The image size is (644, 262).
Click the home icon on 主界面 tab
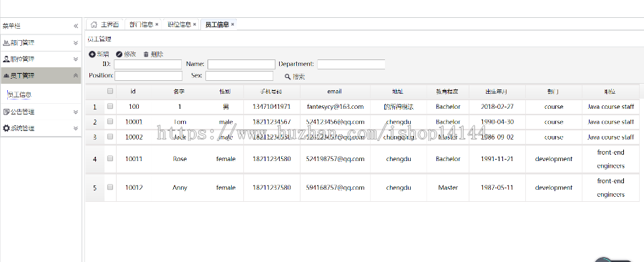click(x=94, y=24)
